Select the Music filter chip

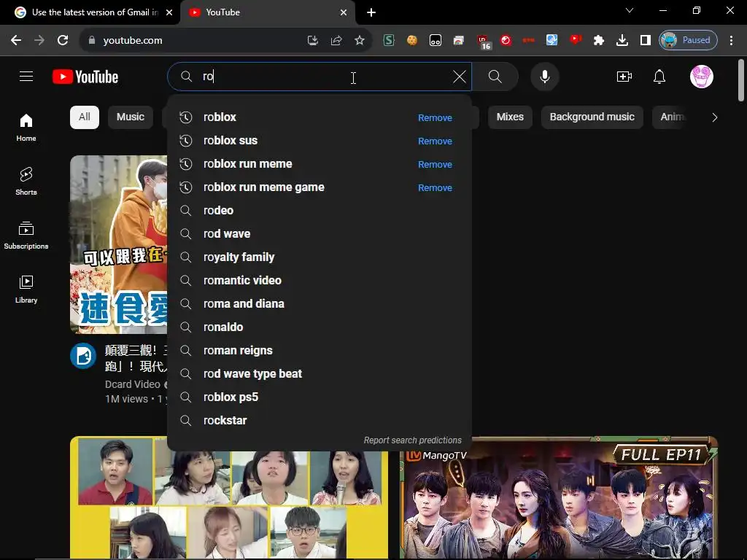tap(130, 117)
